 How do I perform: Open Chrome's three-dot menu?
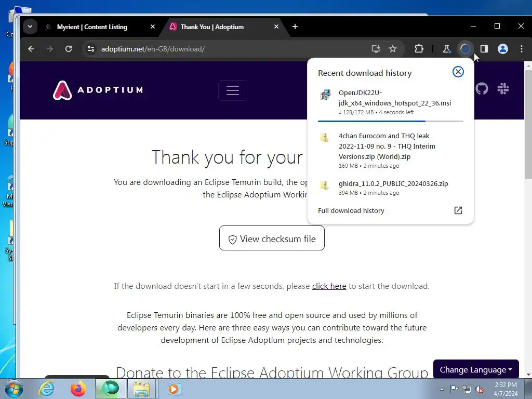coord(522,49)
